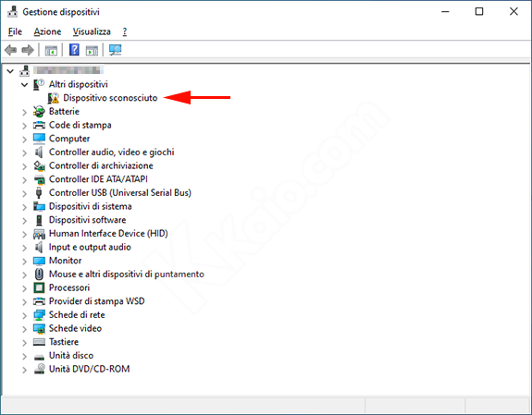Select Dispositivi software row
Screen dimensions: 532x415
point(88,220)
